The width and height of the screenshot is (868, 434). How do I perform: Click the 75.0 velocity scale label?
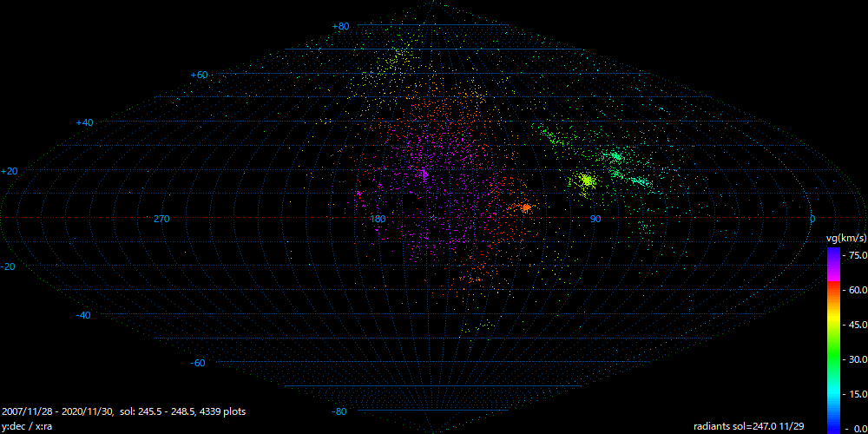click(857, 255)
